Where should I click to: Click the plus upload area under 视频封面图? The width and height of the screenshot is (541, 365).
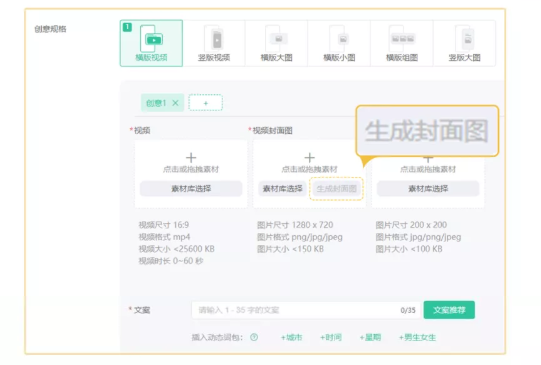click(x=309, y=162)
